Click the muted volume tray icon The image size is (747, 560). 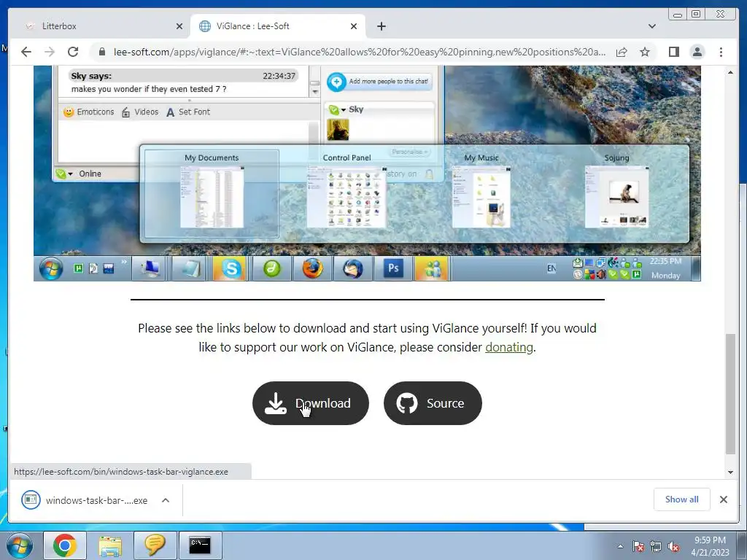click(673, 546)
